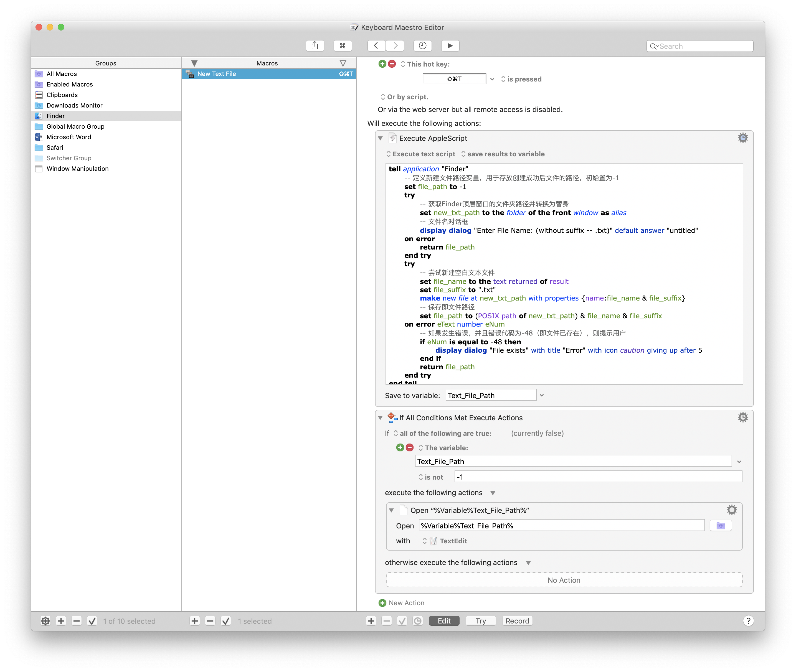
Task: Remove the hot key trigger with red minus
Action: click(392, 64)
